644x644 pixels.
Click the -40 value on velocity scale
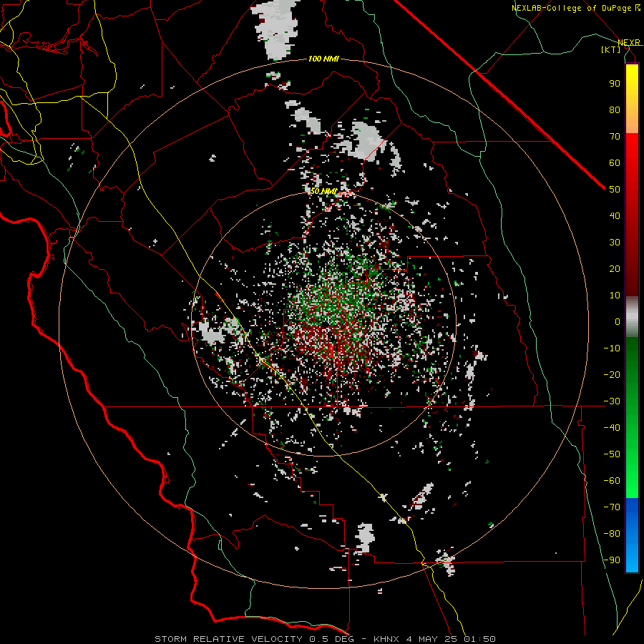click(612, 428)
